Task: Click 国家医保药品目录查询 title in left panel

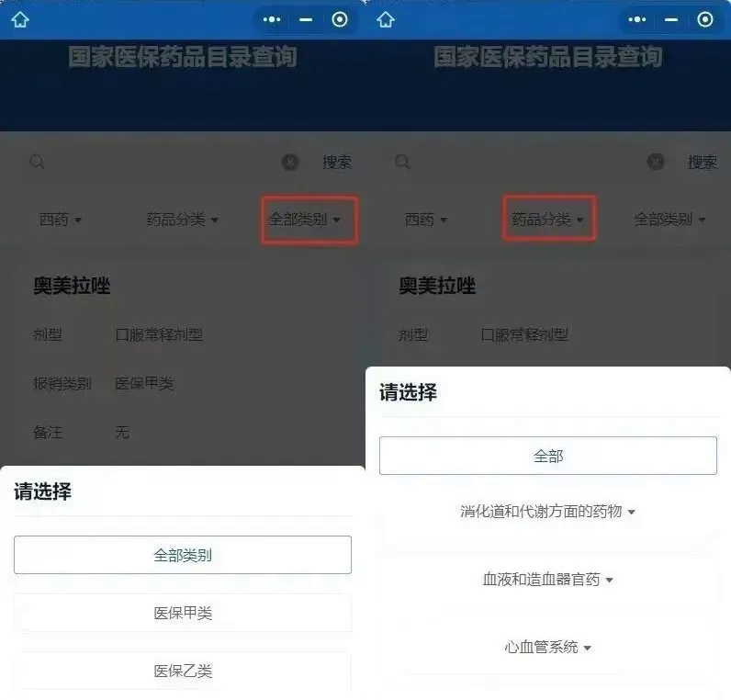Action: 183,57
